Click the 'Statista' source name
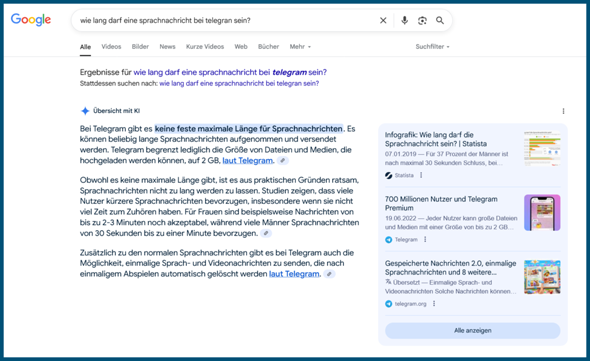 (x=404, y=175)
